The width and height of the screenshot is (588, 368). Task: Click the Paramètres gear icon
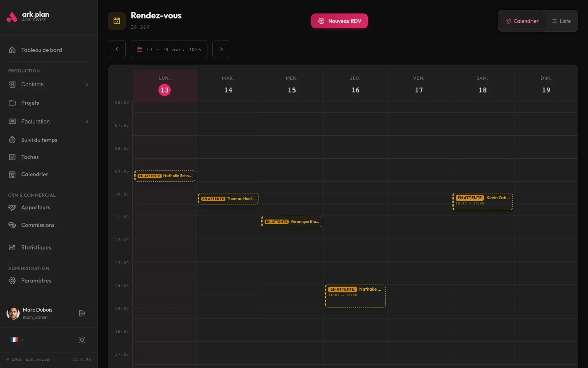pyautogui.click(x=12, y=280)
